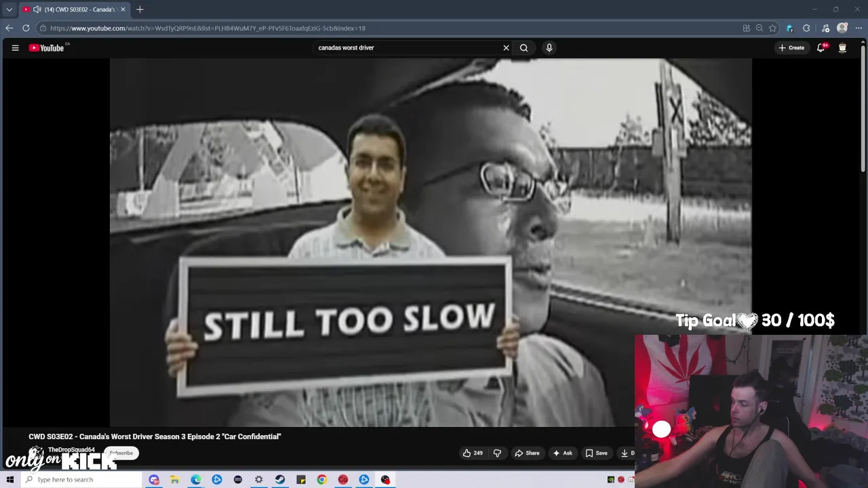The height and width of the screenshot is (488, 868).
Task: Subscribe to TheDropSquad64 channel
Action: tap(123, 453)
